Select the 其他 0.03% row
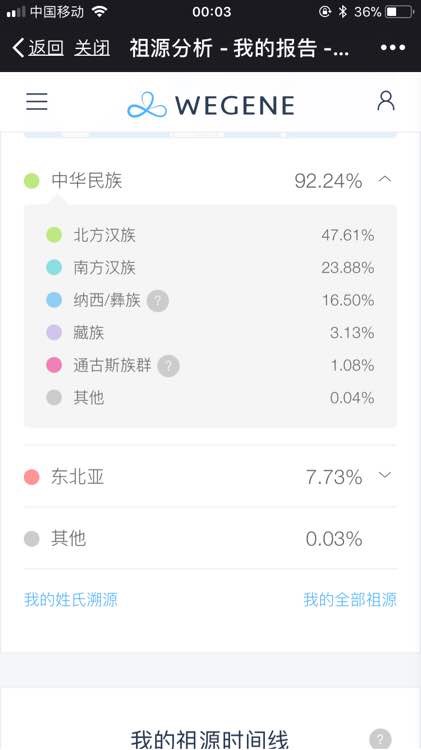This screenshot has width=421, height=750. coord(210,539)
